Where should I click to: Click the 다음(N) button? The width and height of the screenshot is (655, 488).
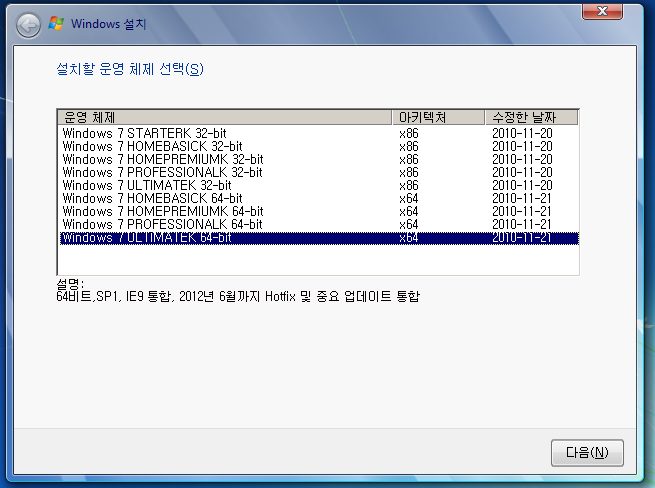tap(587, 452)
